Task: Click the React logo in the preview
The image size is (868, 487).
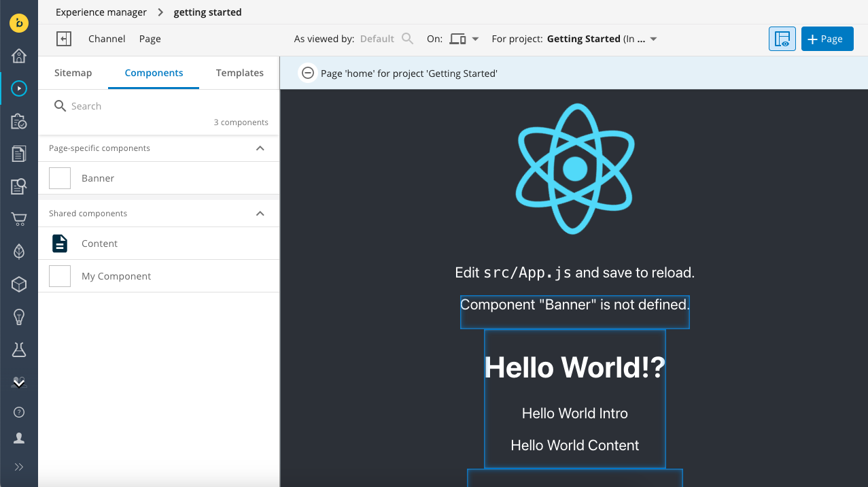Action: [x=575, y=169]
